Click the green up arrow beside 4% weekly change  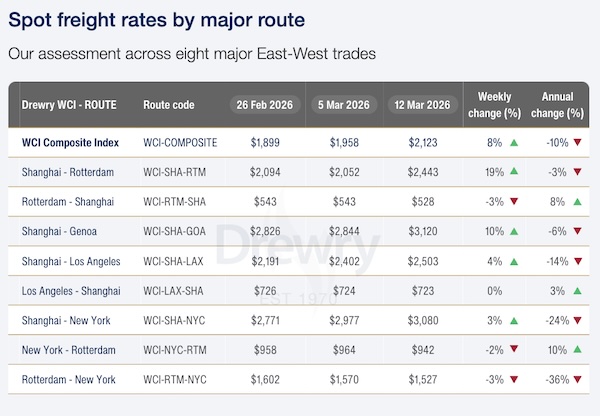coord(514,261)
